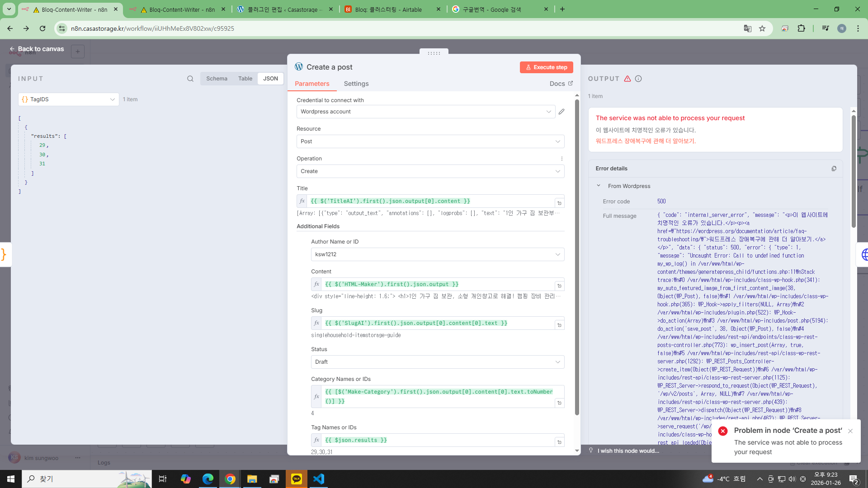Open the Operation field's three-dot options menu
This screenshot has width=868, height=488.
562,159
